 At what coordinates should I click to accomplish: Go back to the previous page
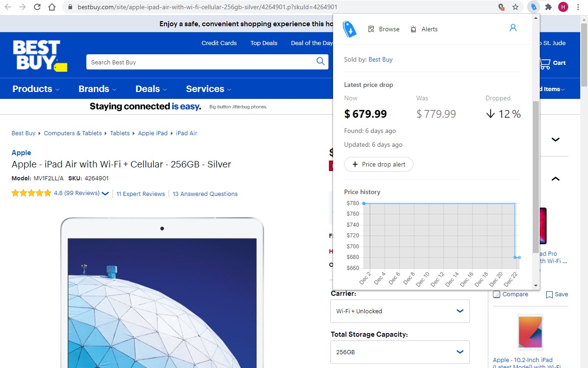click(x=8, y=7)
